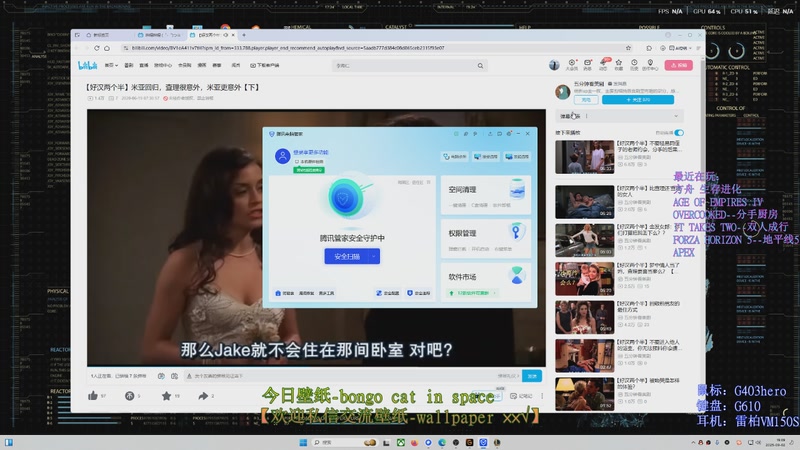The height and width of the screenshot is (450, 800).
Task: Open the 下载客户端 nav link
Action: [x=265, y=65]
